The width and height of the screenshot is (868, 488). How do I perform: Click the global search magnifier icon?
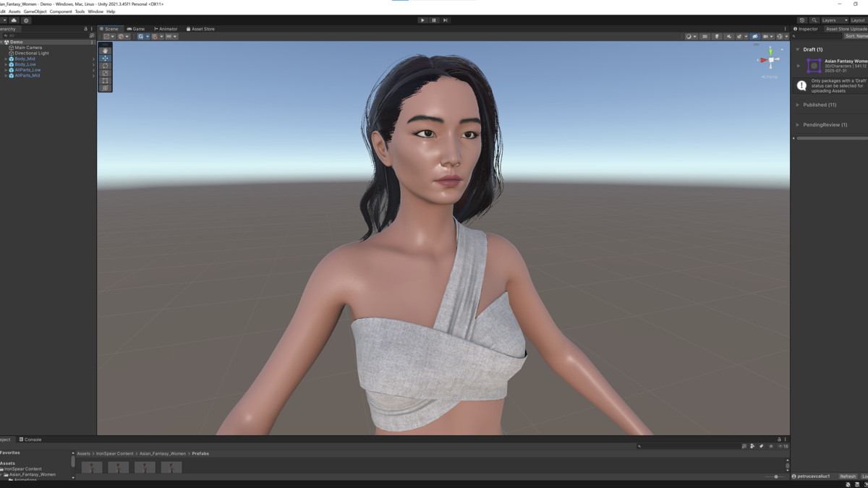tap(814, 20)
